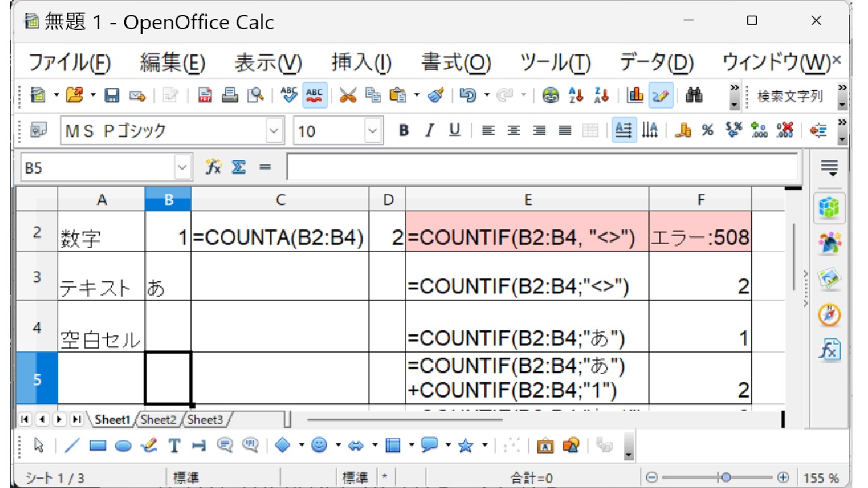Apply Percent number format icon
Viewport: 868px width, 488px height.
pos(708,130)
